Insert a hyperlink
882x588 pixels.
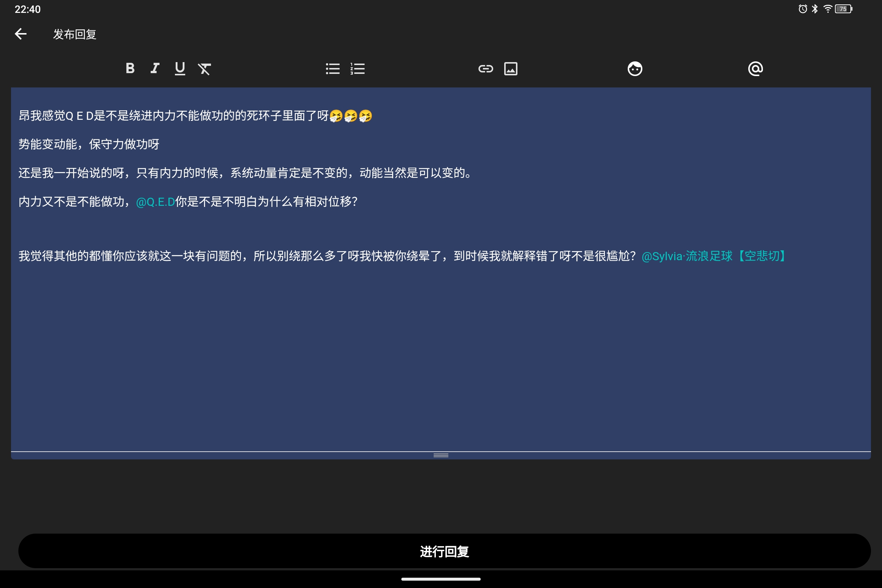(x=485, y=69)
